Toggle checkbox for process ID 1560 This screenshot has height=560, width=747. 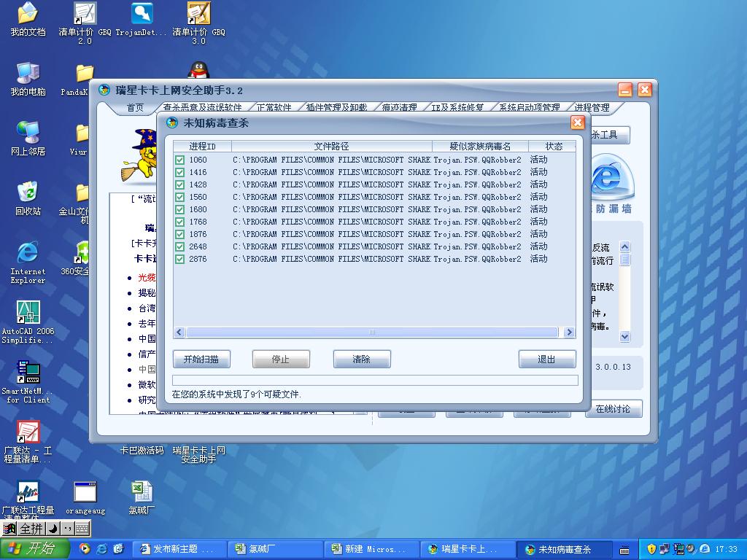(x=179, y=197)
